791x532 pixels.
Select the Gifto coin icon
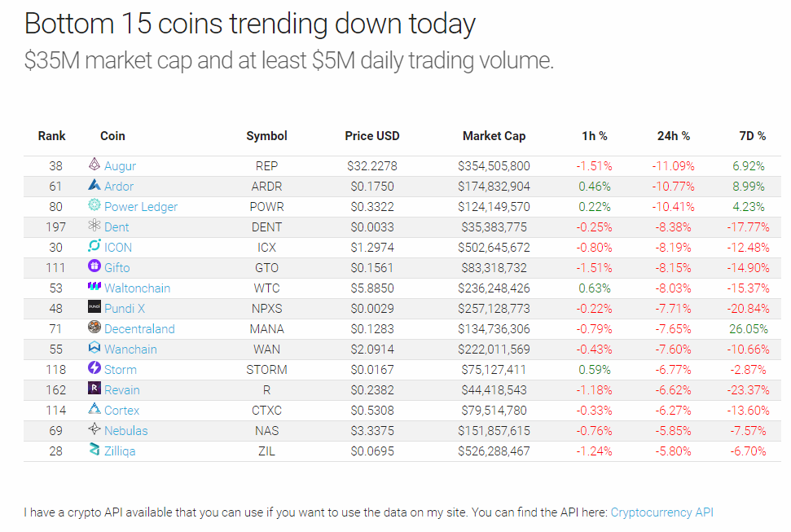pyautogui.click(x=94, y=267)
